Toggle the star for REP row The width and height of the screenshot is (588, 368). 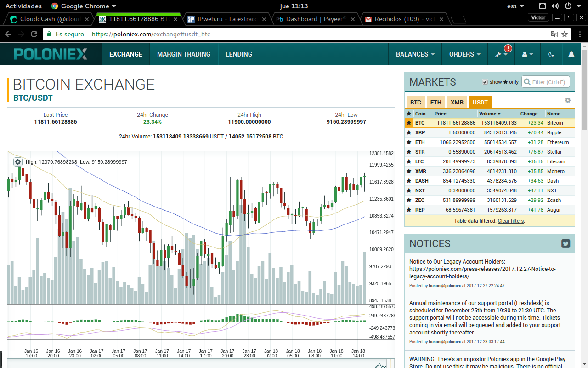tap(409, 210)
